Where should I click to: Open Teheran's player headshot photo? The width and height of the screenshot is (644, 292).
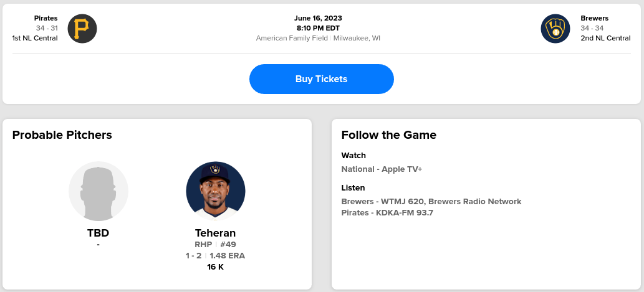pyautogui.click(x=216, y=191)
